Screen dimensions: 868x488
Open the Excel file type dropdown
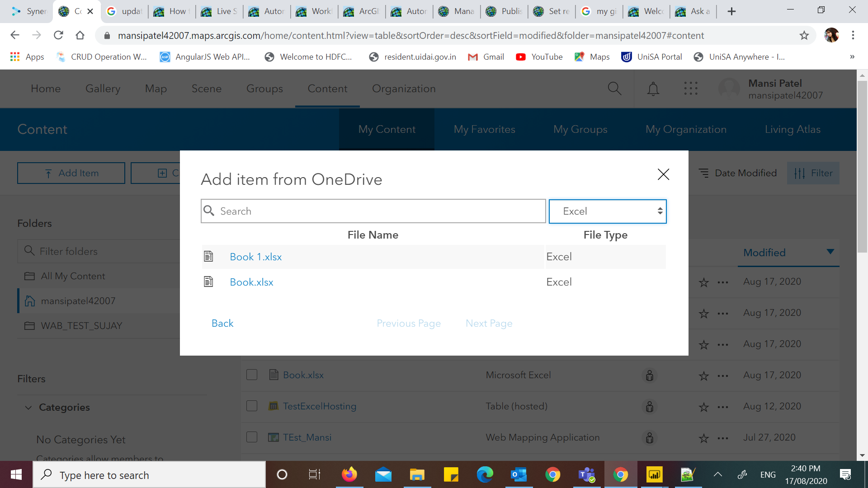(x=608, y=211)
